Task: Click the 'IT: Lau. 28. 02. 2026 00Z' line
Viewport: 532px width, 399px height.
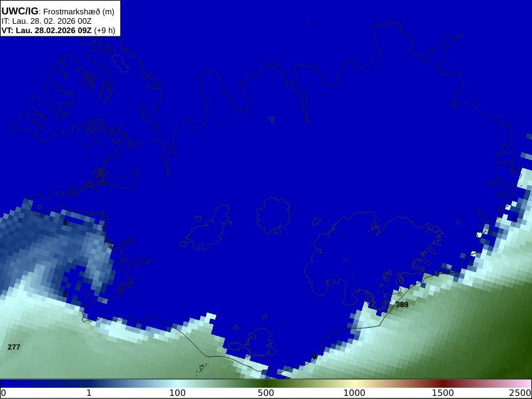Action: pos(46,21)
